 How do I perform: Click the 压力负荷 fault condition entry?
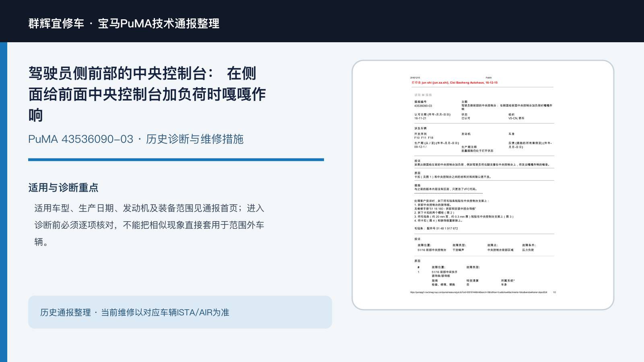tap(528, 250)
